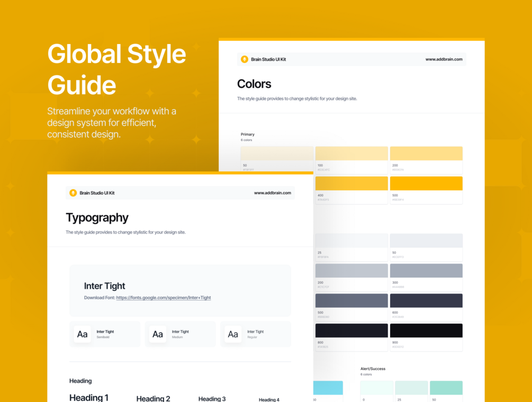
Task: Click '6 colors' under Primary label
Action: tap(247, 140)
